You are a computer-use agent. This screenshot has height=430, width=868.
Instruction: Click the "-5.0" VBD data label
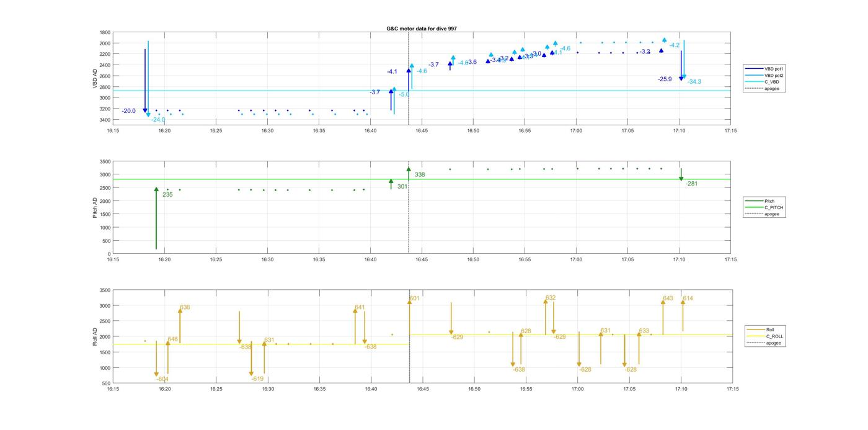click(404, 95)
